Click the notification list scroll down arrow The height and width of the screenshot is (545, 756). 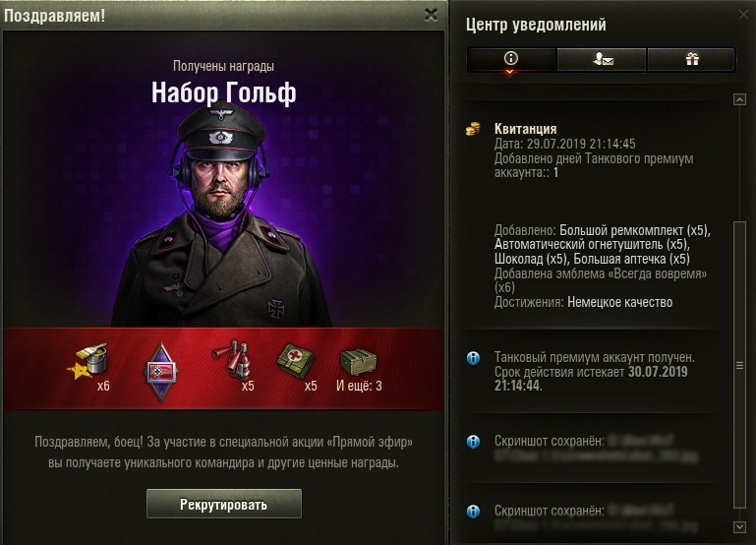(x=739, y=527)
